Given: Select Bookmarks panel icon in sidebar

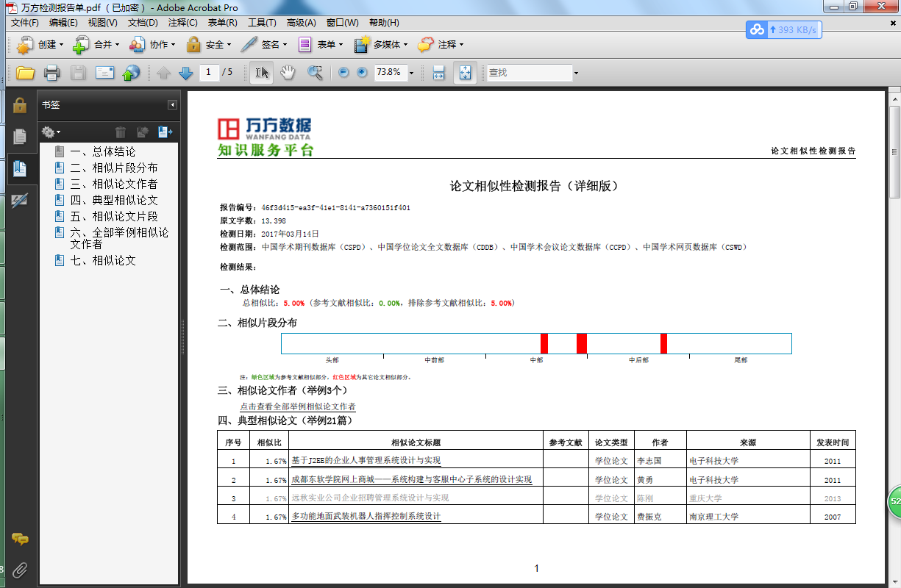Looking at the screenshot, I should (x=20, y=168).
